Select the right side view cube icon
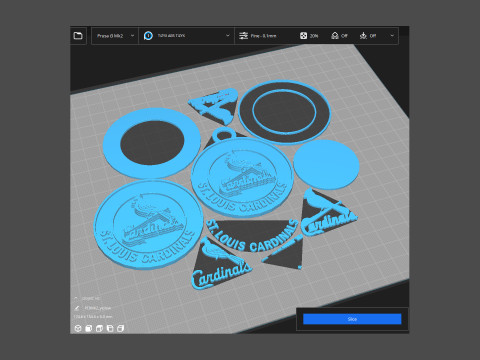Screen dimensions: 480x360 pos(120,328)
